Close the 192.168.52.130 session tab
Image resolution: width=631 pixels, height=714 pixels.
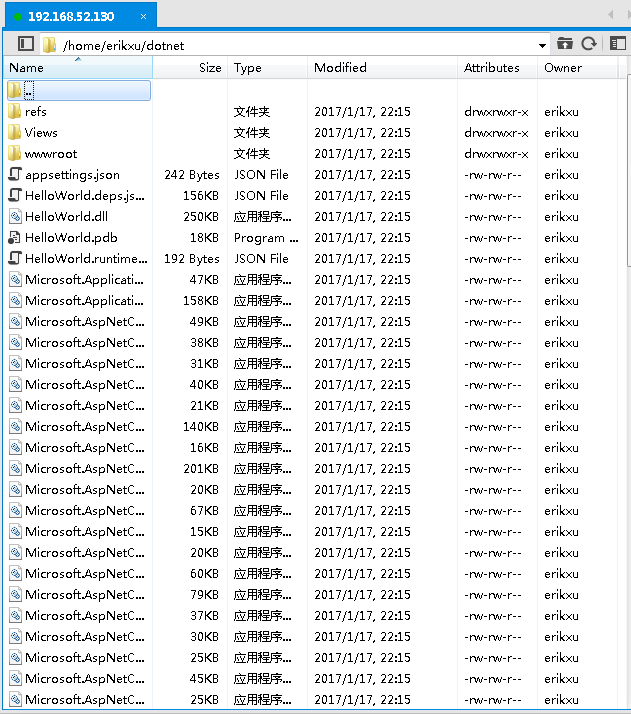tap(144, 17)
